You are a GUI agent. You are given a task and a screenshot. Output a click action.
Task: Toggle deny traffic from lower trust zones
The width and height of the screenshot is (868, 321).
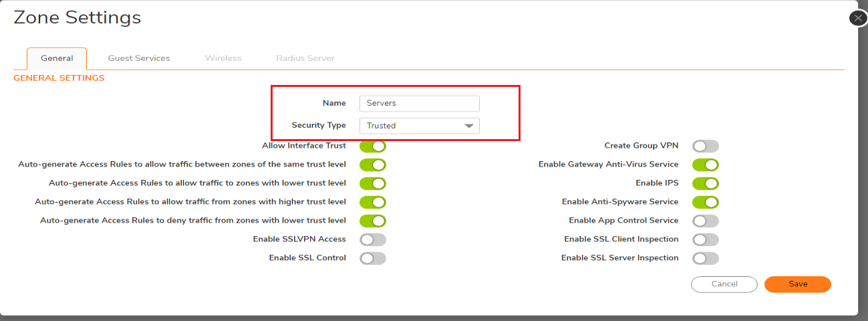(x=373, y=221)
